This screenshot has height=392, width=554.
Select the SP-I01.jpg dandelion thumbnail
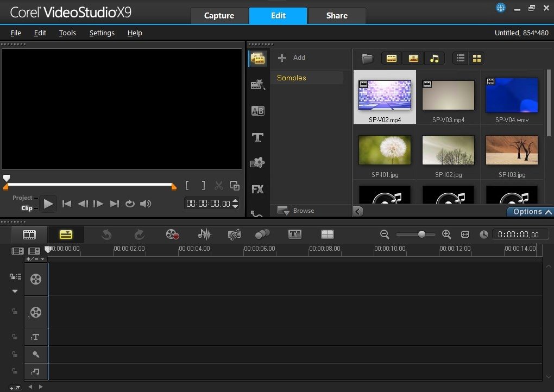click(x=385, y=150)
